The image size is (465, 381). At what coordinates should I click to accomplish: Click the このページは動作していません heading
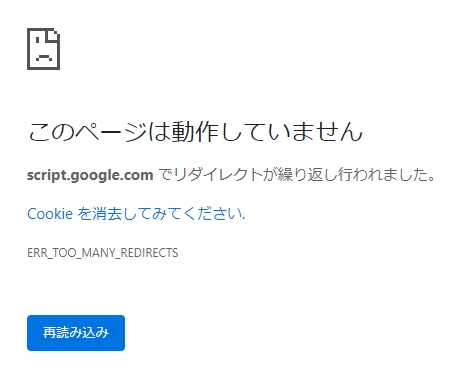point(195,132)
